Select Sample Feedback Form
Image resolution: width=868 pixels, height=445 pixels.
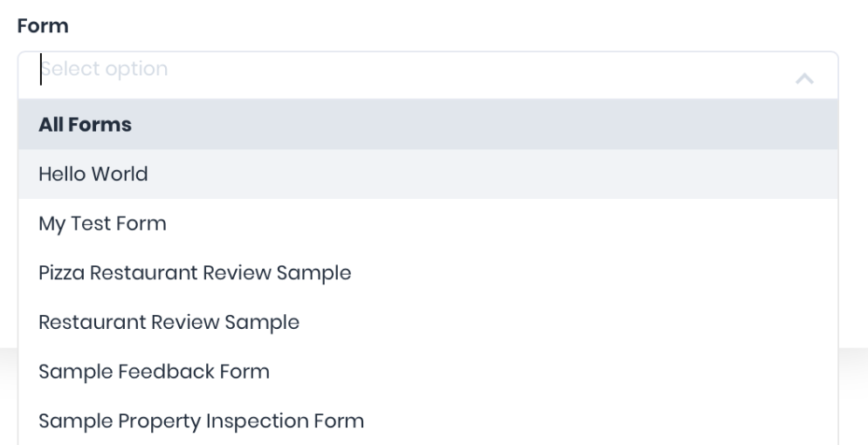154,372
